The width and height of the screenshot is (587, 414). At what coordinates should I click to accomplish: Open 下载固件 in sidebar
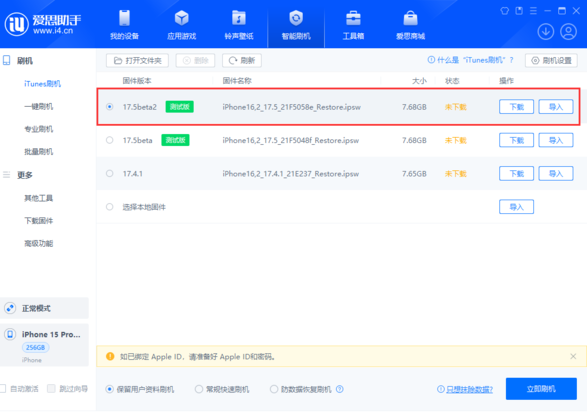pyautogui.click(x=39, y=221)
